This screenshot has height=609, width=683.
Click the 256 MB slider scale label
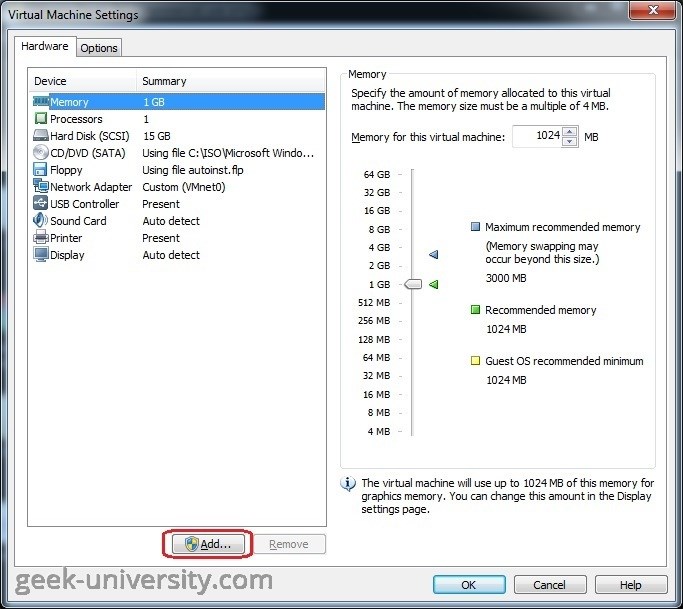coord(374,321)
